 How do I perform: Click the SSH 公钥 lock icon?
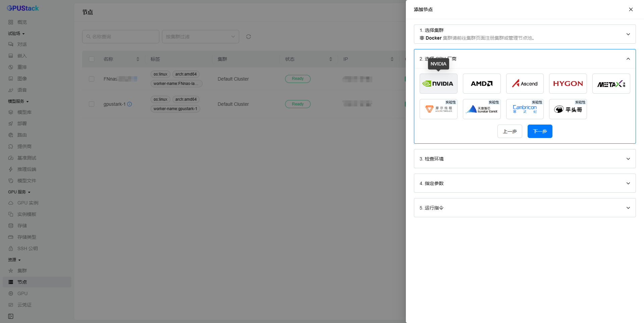pyautogui.click(x=11, y=248)
